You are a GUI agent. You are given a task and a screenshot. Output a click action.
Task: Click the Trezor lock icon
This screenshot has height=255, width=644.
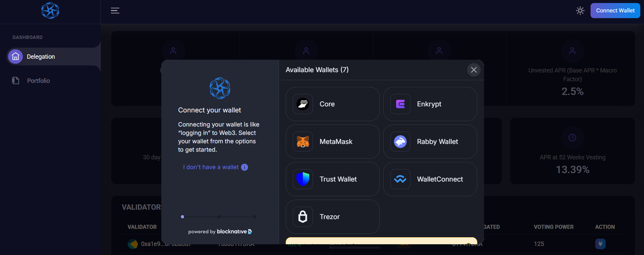coord(303,217)
